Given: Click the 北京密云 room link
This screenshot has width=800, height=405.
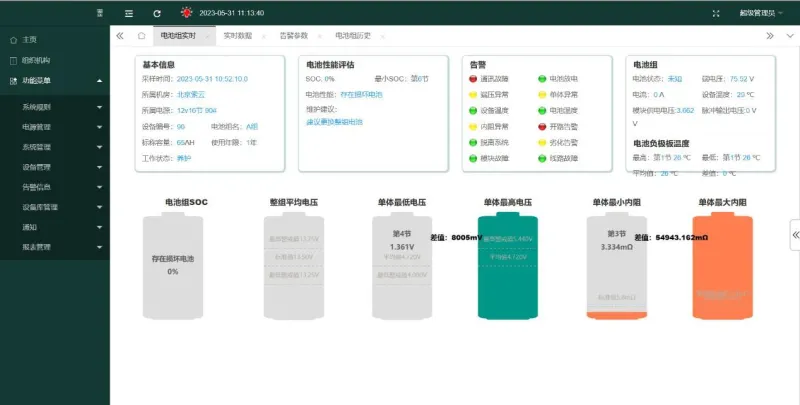Looking at the screenshot, I should (191, 95).
